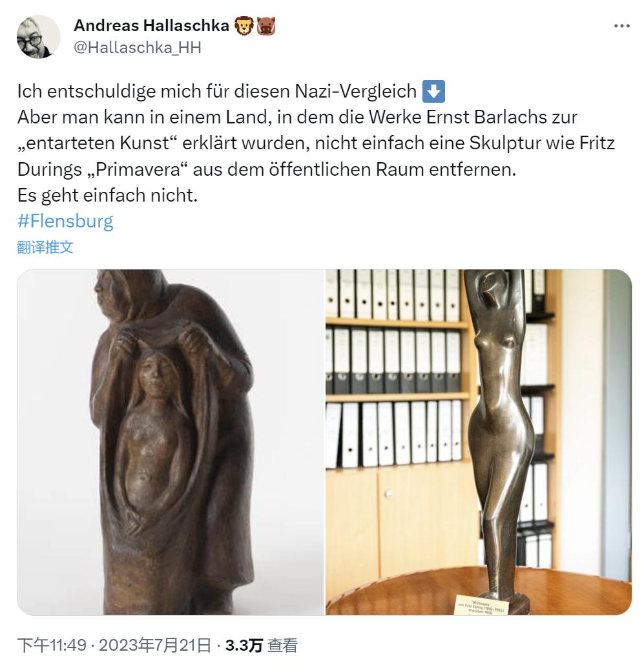Click the 2023年7月21日 date link
The width and height of the screenshot is (644, 672).
click(155, 646)
